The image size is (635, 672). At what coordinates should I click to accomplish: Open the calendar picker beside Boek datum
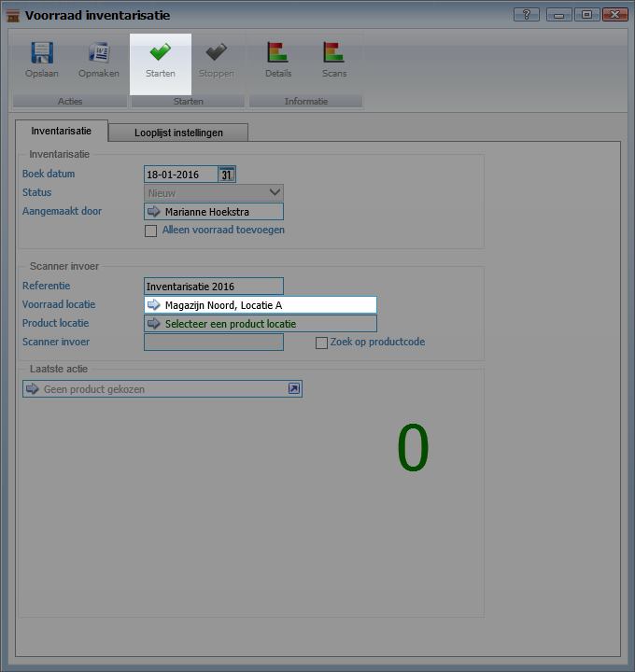click(x=227, y=175)
